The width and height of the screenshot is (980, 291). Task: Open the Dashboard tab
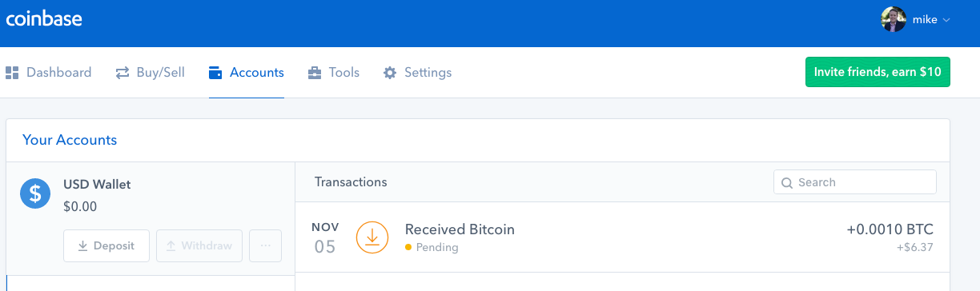click(49, 73)
